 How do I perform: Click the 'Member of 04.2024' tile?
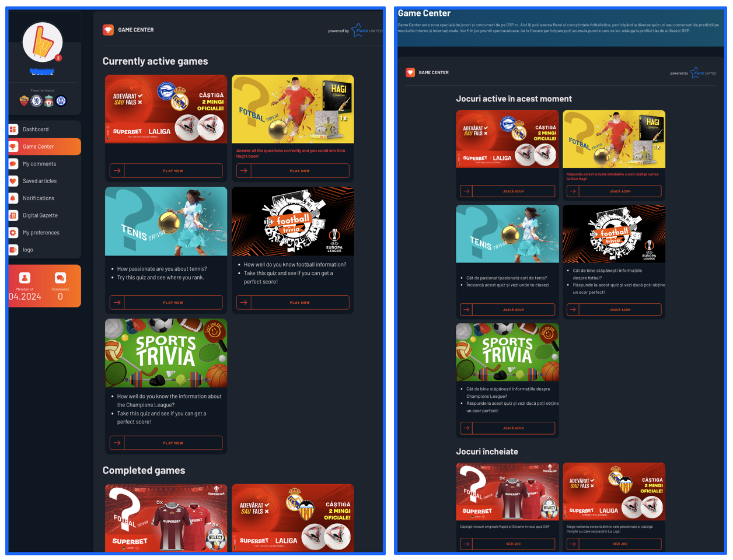25,286
